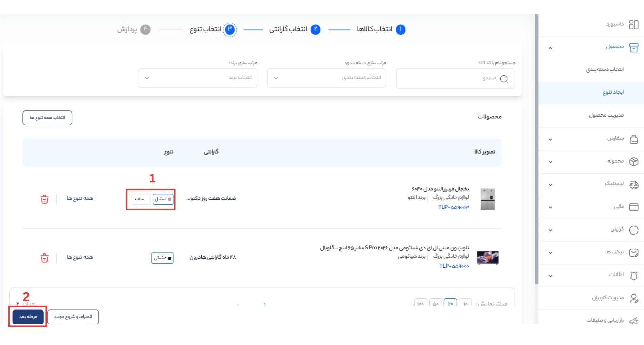This screenshot has width=644, height=345.
Task: Delete the Xiaomi TV row with trash icon
Action: [44, 258]
